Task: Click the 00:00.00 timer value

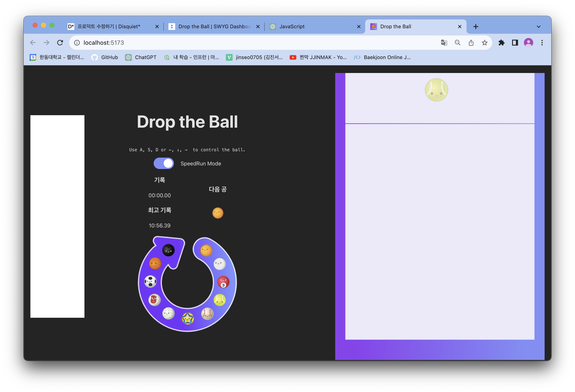Action: [160, 195]
